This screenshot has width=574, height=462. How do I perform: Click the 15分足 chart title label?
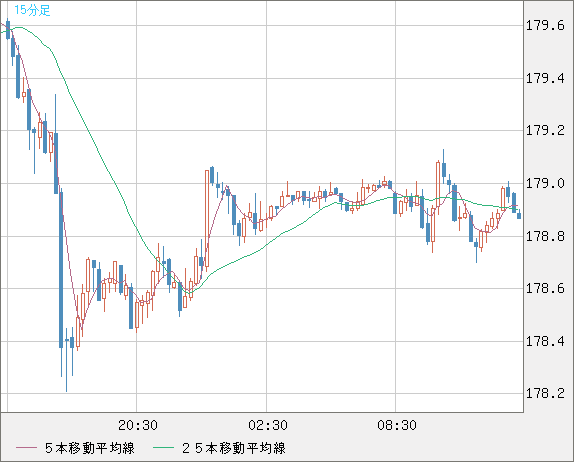pyautogui.click(x=32, y=10)
